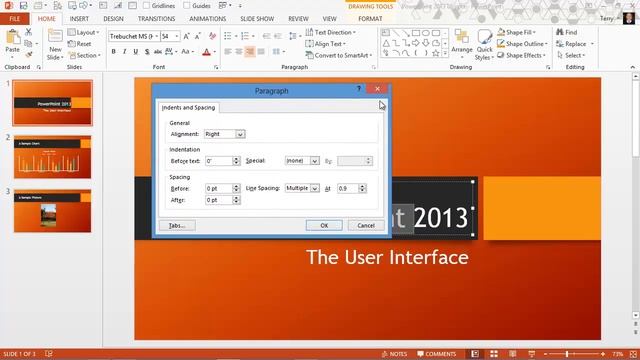Viewport: 640px width, 360px height.
Task: Activate the Format Painter brush icon
Action: point(28,54)
